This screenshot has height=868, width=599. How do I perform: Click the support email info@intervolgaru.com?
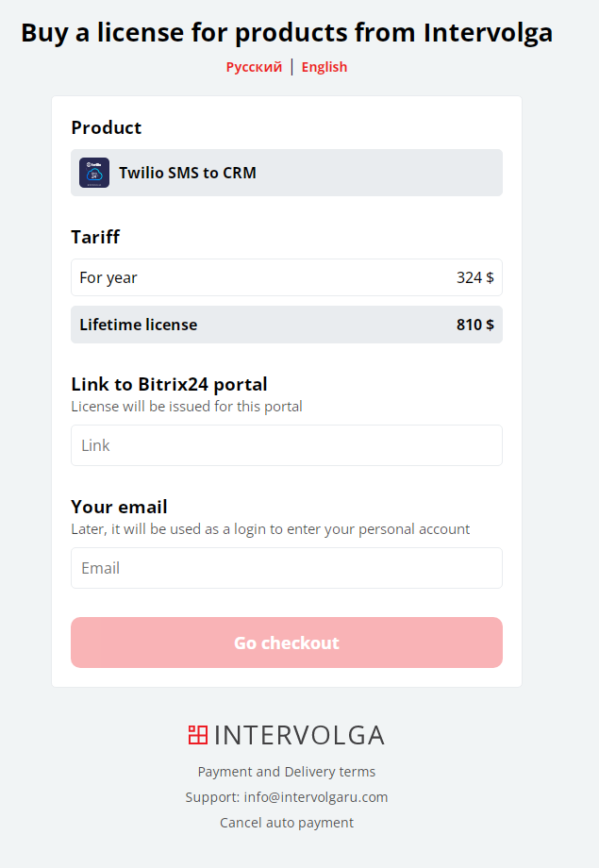[316, 797]
